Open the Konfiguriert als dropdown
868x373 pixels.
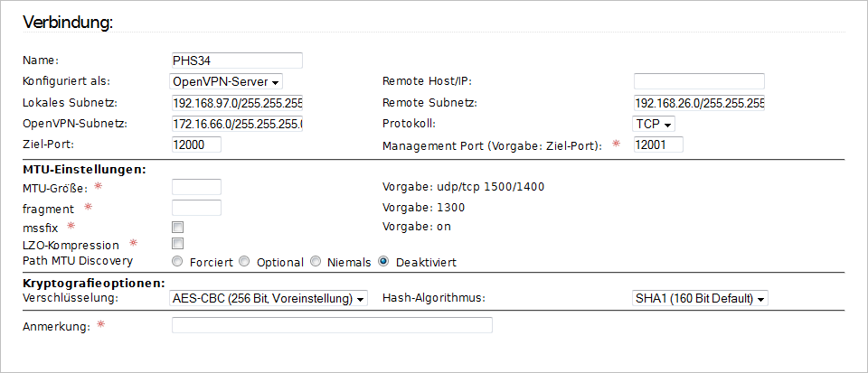[227, 81]
